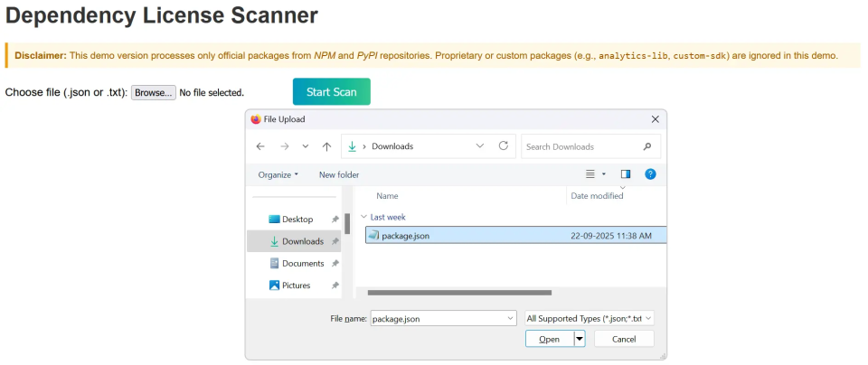Select Desktop in navigation pane
The height and width of the screenshot is (365, 868).
[x=297, y=220]
